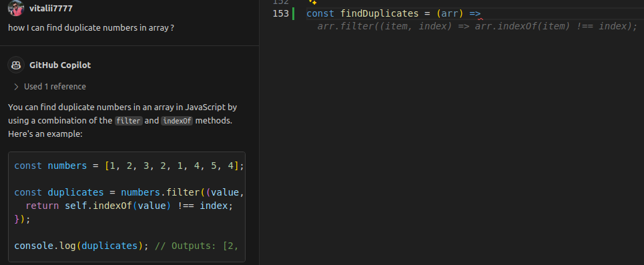Click the console.log(duplicates) line
Viewport: 644px width, 265px height.
81,246
